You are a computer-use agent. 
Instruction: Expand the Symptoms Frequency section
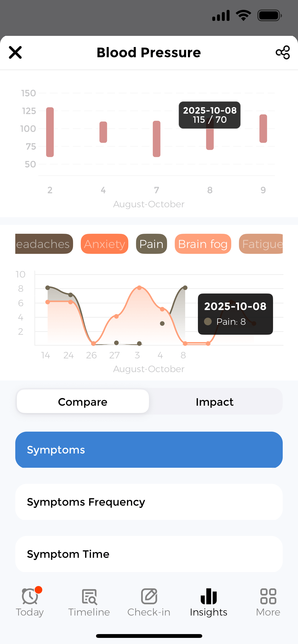click(x=149, y=502)
